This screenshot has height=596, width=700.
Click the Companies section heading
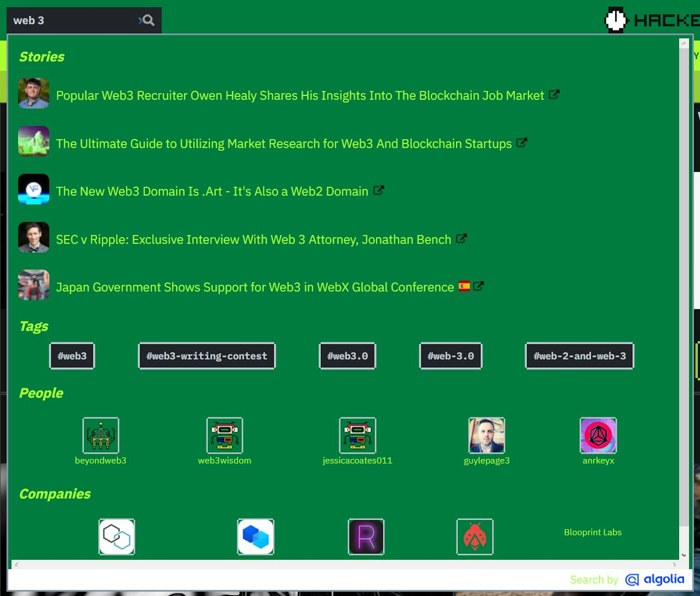click(x=55, y=494)
